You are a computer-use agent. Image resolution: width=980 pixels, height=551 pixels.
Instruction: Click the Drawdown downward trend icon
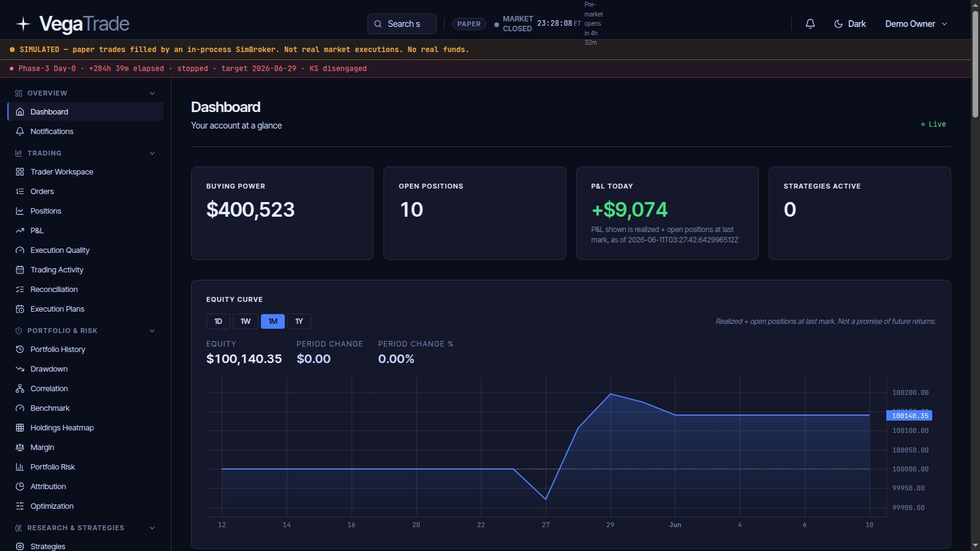pos(20,369)
